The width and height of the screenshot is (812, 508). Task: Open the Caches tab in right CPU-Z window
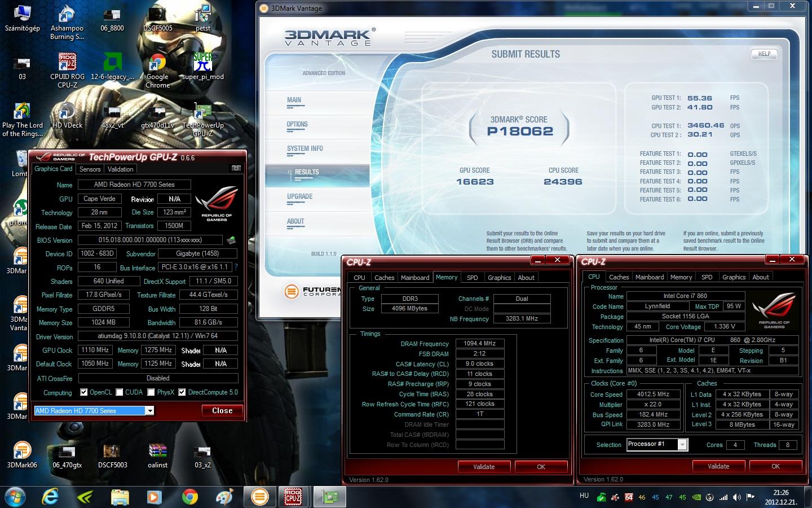(x=619, y=277)
